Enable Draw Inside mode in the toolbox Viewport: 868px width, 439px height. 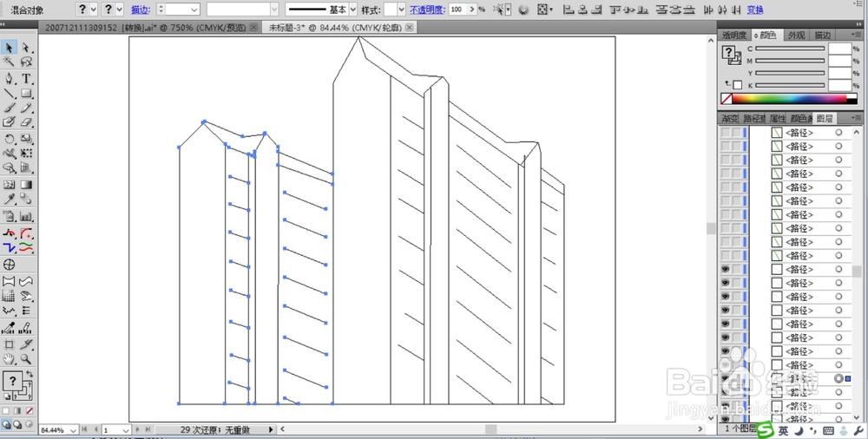tap(28, 424)
